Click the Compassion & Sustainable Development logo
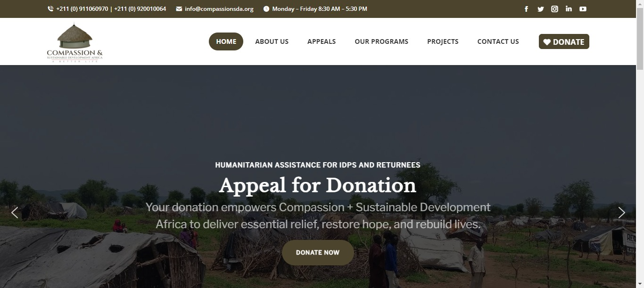The width and height of the screenshot is (644, 288). pos(74,42)
